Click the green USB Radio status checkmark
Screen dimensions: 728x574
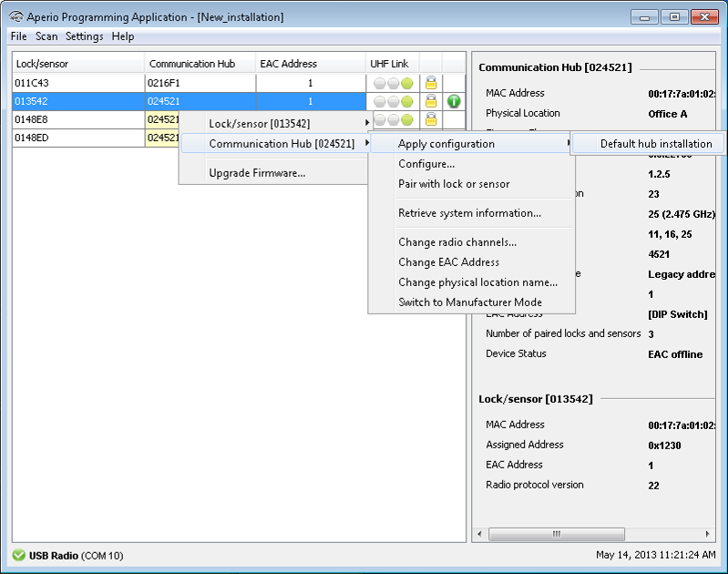[18, 556]
